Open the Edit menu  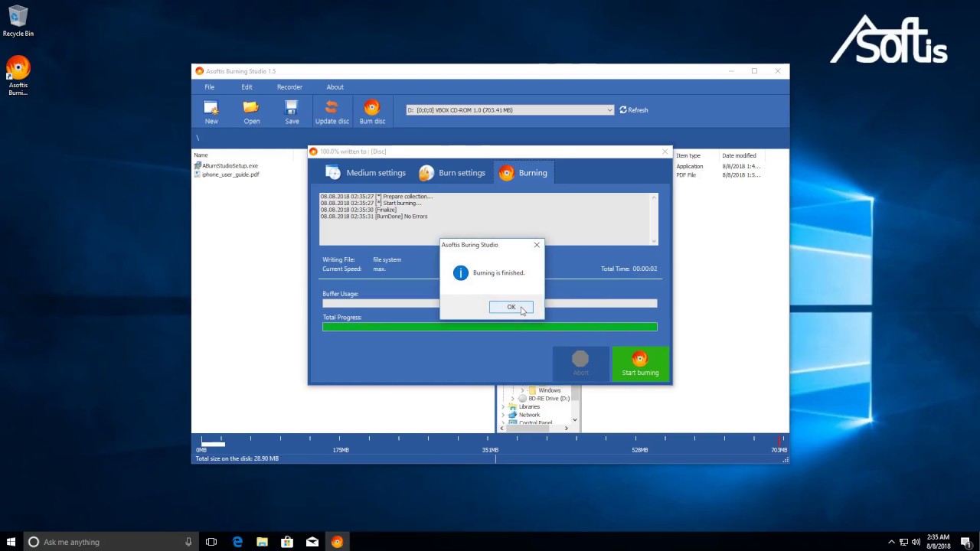(247, 87)
